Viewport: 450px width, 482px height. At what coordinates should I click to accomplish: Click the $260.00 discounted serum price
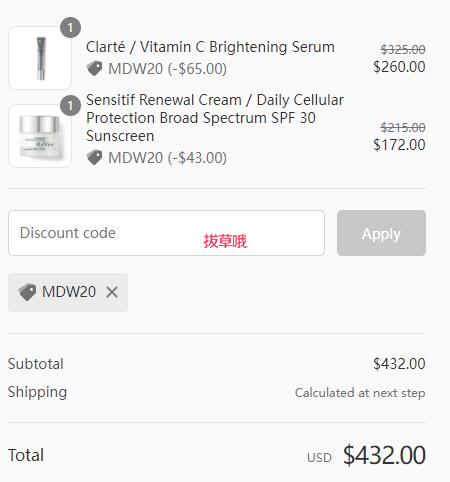pos(399,67)
